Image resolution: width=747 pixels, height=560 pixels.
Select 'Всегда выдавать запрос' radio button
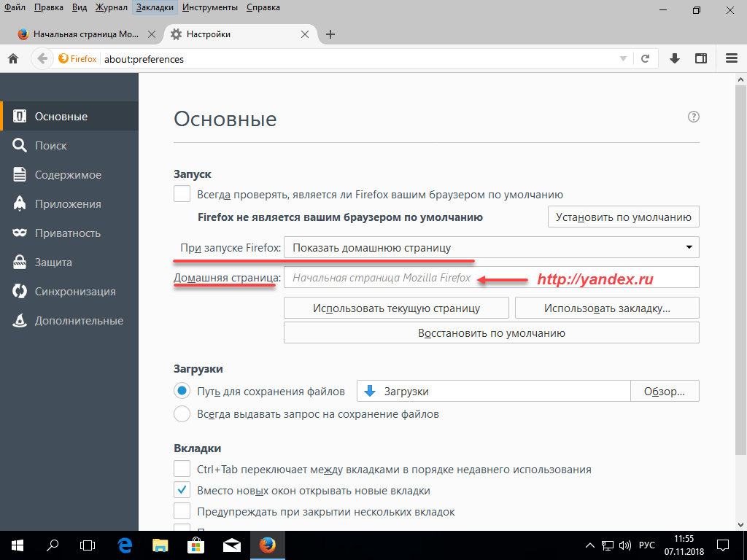pyautogui.click(x=182, y=414)
